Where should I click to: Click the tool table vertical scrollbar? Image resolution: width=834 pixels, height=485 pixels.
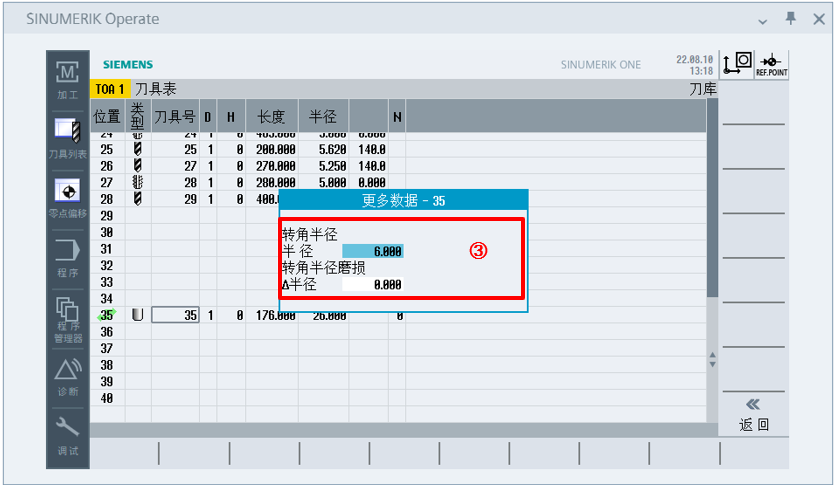(712, 198)
